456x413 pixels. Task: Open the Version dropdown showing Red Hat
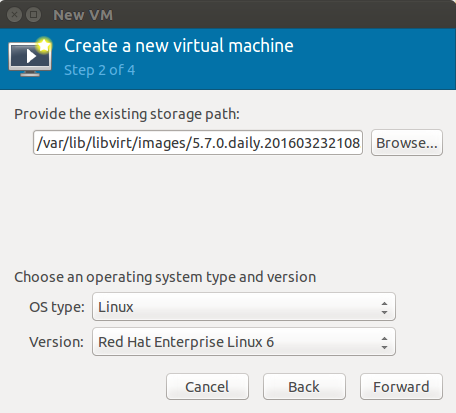(244, 342)
